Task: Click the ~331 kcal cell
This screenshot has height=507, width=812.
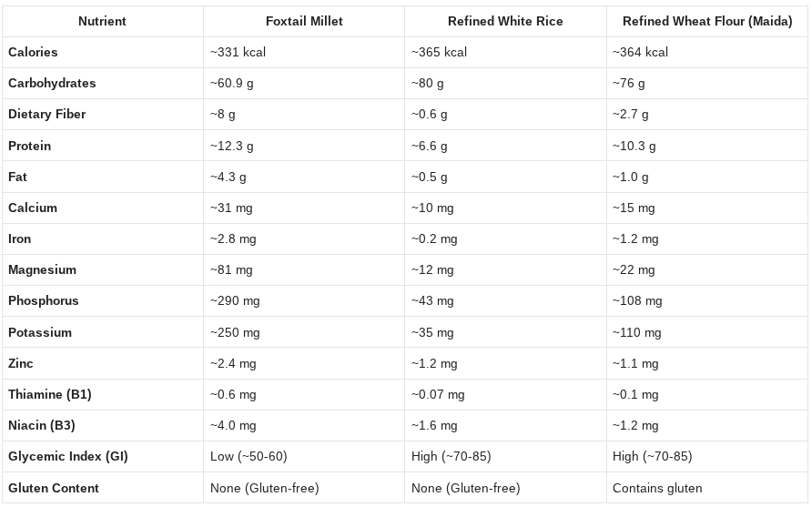Action: pyautogui.click(x=238, y=52)
